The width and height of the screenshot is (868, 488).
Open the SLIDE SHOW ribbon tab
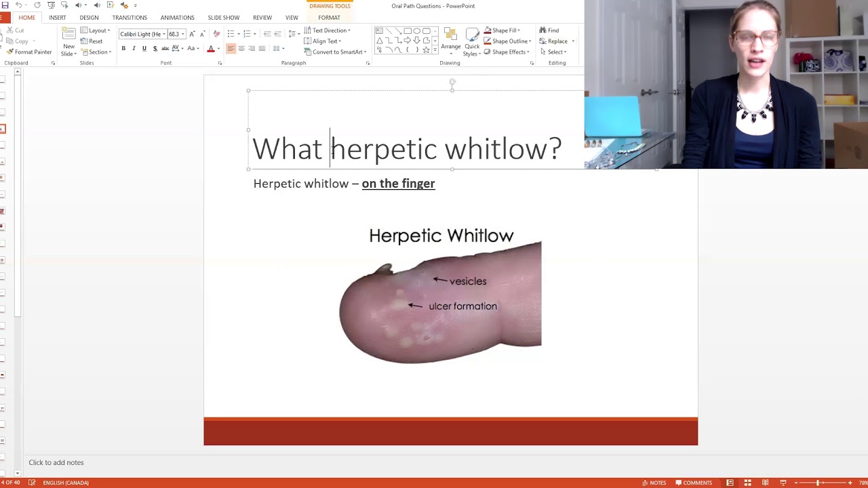tap(223, 18)
